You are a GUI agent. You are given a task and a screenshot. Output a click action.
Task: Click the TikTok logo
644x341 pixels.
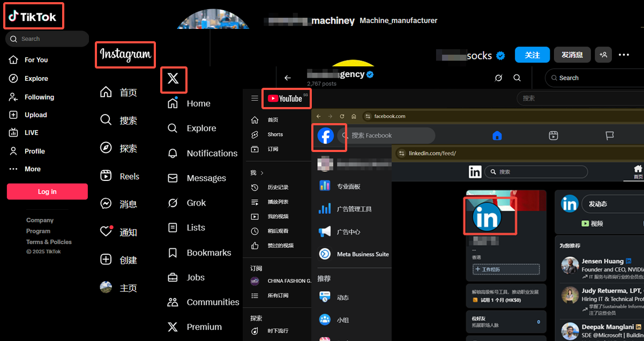pyautogui.click(x=32, y=17)
